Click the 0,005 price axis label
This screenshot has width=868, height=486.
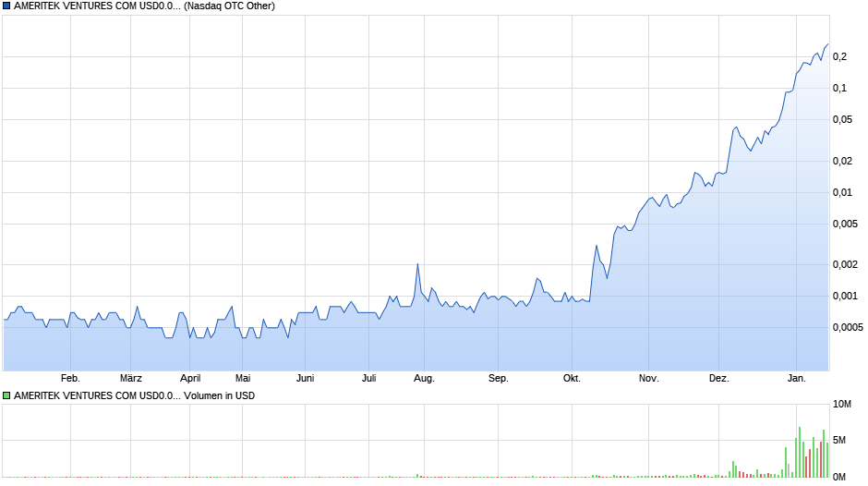pyautogui.click(x=845, y=225)
